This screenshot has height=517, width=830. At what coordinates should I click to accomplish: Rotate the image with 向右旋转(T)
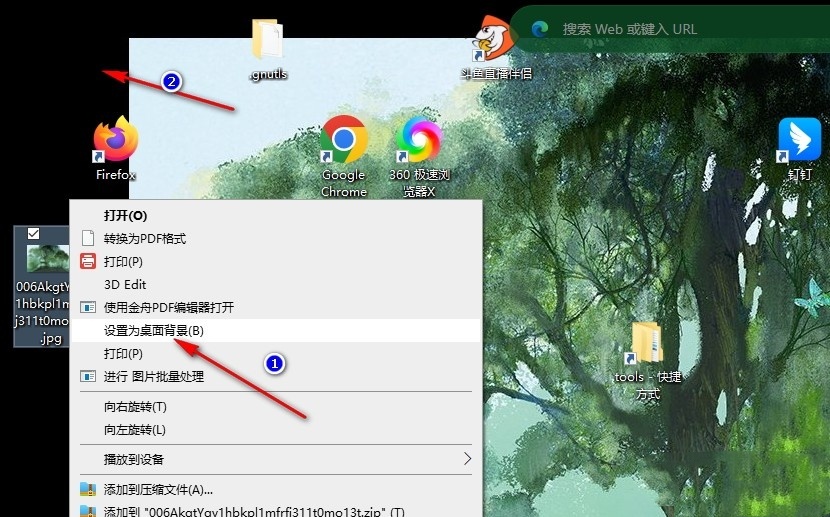pyautogui.click(x=135, y=407)
